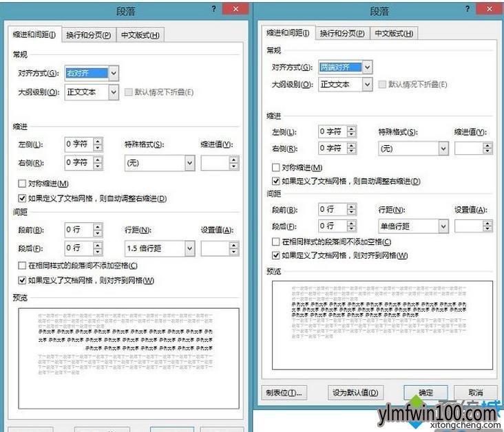The height and width of the screenshot is (432, 504).
Task: Expand 大纲级别 dropdown in right dialog
Action: [368, 85]
